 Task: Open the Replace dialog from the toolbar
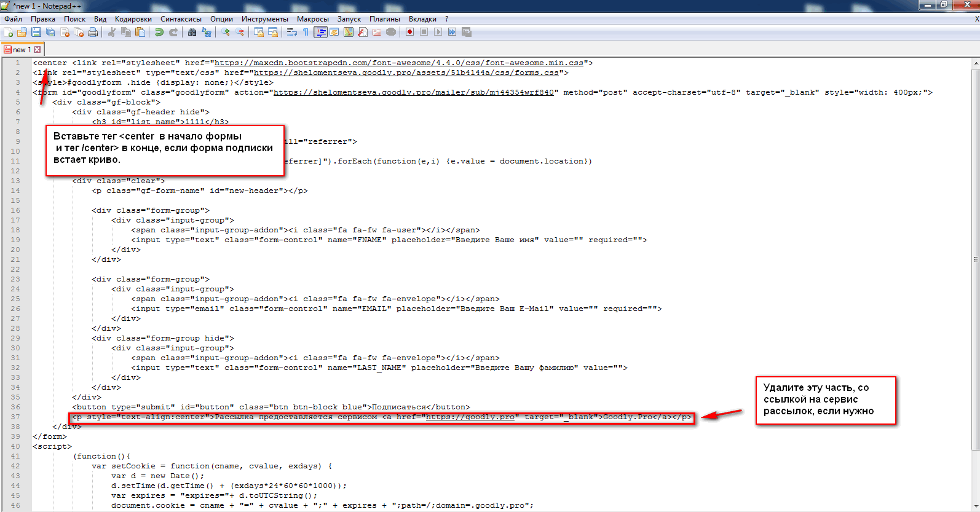tap(207, 32)
